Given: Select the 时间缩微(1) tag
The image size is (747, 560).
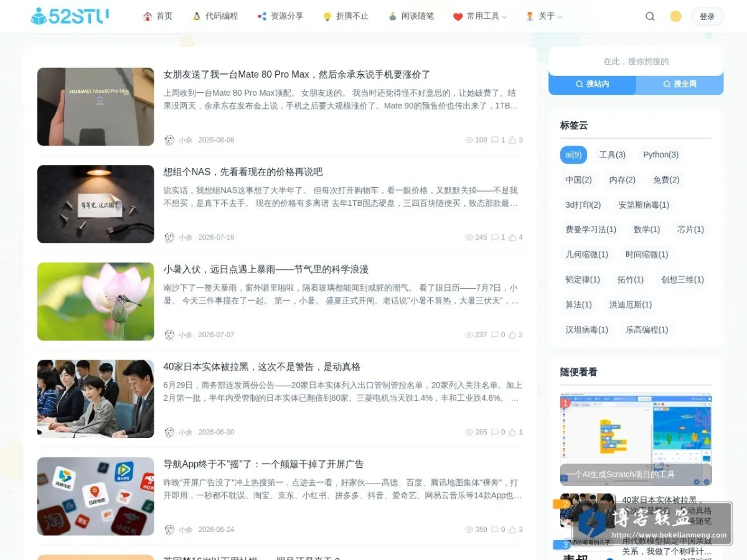Looking at the screenshot, I should [x=647, y=254].
